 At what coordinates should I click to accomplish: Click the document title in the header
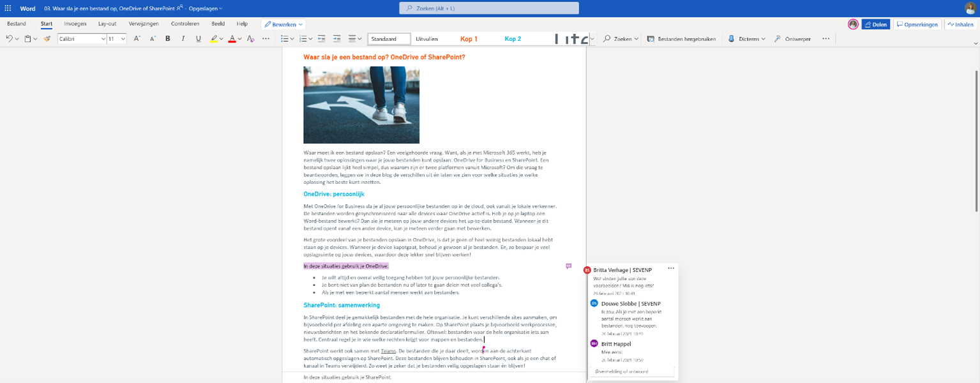110,8
